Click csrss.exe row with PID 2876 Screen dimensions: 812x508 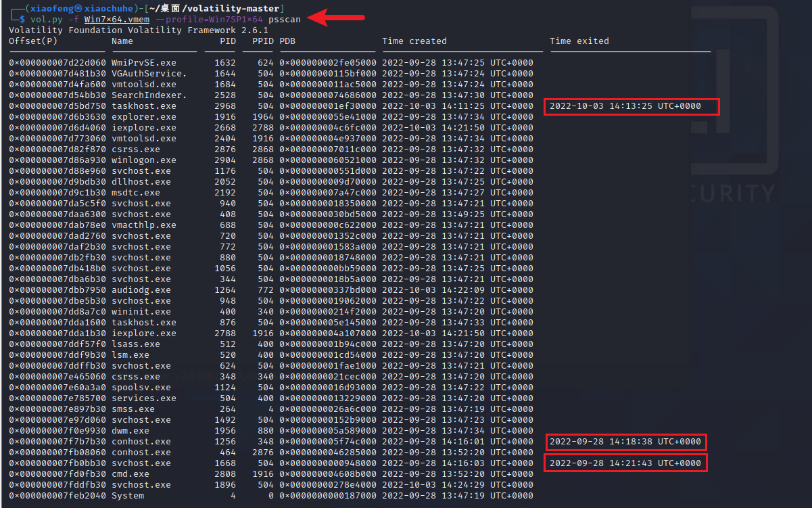271,149
